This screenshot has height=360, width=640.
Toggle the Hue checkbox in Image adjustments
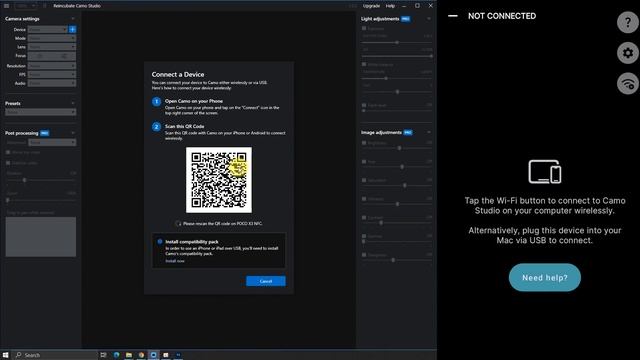[364, 162]
